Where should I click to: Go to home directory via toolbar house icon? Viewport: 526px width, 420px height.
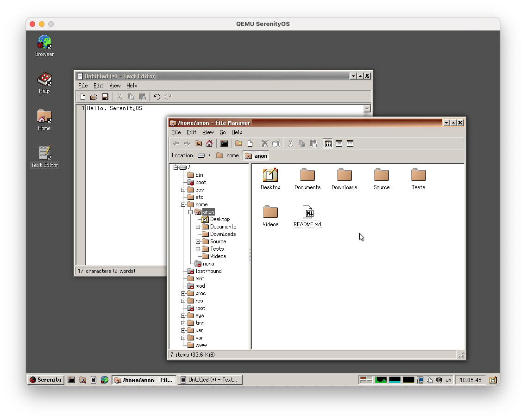[x=209, y=144]
